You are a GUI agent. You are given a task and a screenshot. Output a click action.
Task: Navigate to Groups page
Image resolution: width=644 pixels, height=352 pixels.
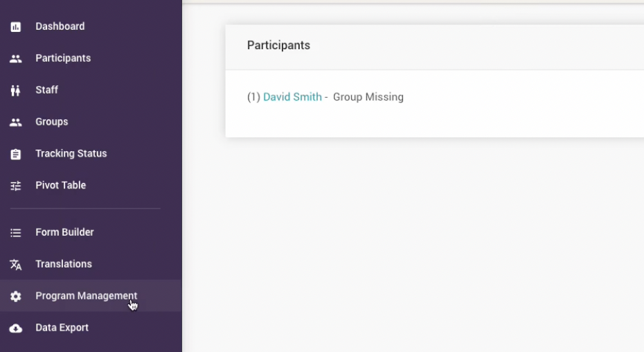click(x=52, y=122)
